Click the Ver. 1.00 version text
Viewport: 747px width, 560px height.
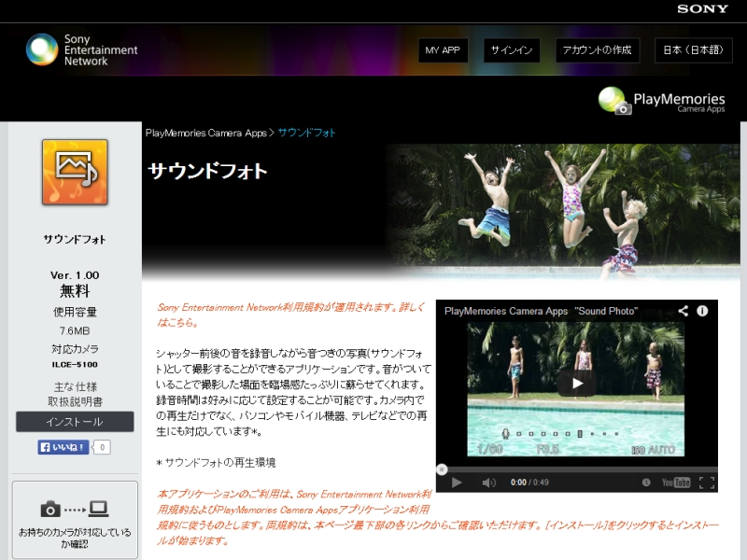[x=75, y=275]
